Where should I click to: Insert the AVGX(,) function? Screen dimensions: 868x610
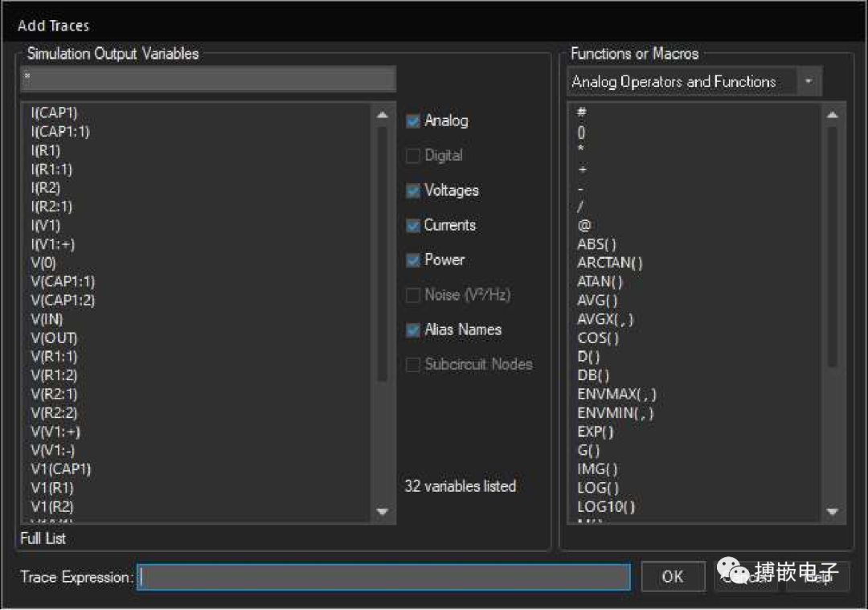pos(606,320)
